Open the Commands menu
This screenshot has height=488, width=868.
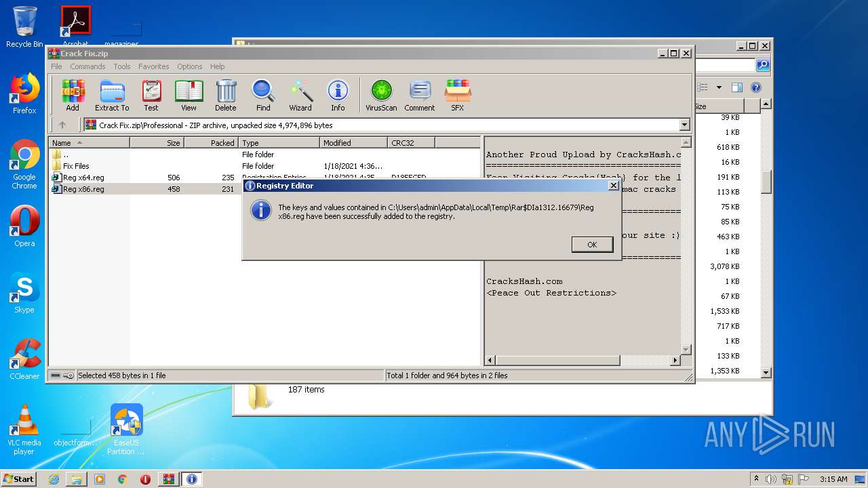click(87, 66)
